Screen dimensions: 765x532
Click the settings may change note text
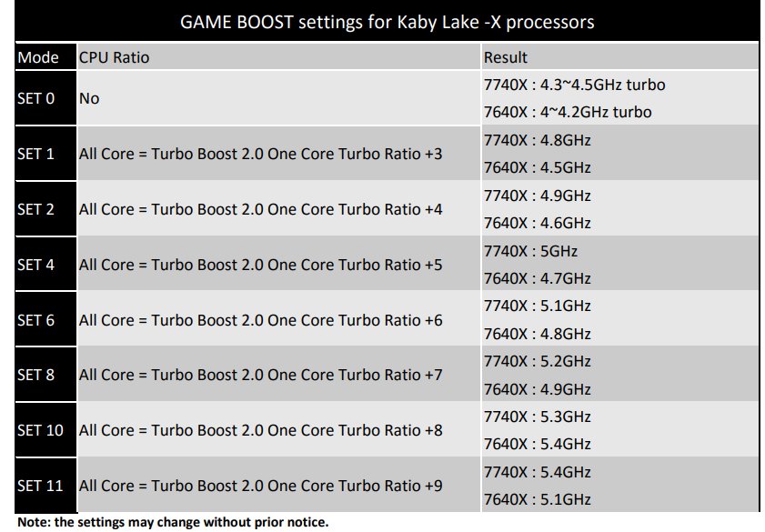(x=173, y=522)
